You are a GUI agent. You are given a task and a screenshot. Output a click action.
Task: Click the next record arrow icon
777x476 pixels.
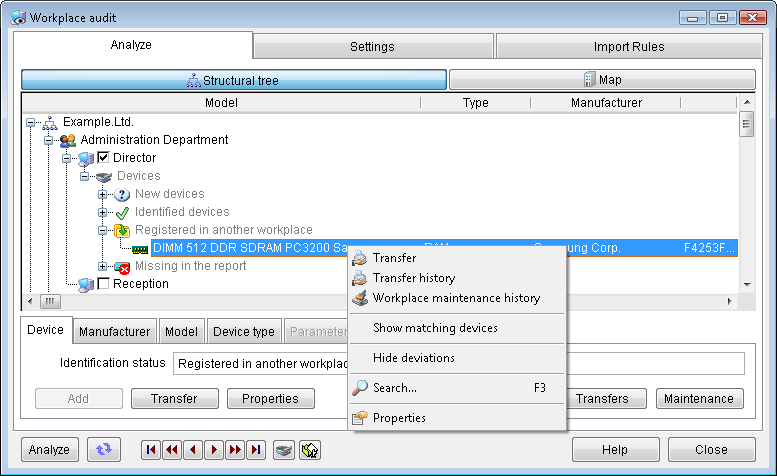[x=214, y=450]
